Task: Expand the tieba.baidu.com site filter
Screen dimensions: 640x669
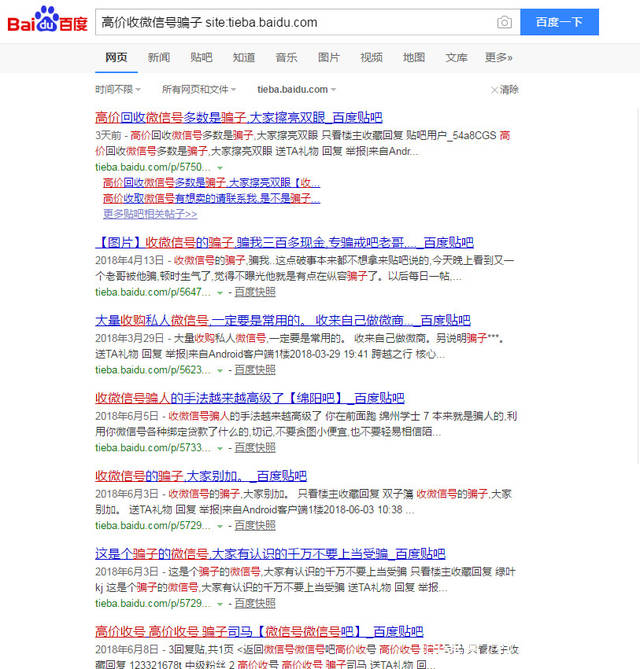Action: pos(297,90)
